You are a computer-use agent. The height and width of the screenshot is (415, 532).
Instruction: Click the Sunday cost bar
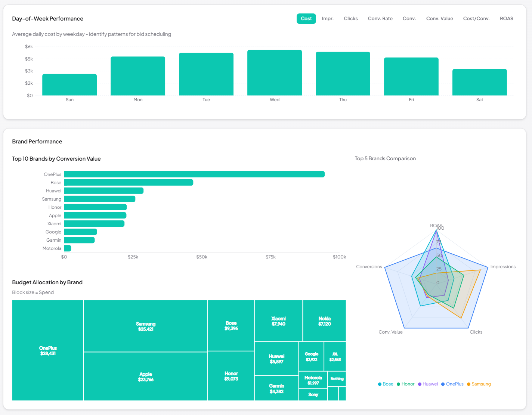click(x=69, y=84)
